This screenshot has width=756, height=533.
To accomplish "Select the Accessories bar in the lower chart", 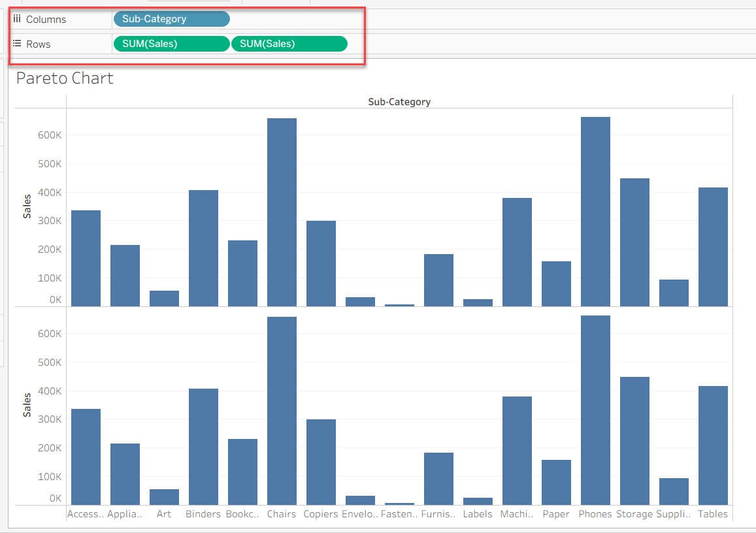I will coord(85,457).
